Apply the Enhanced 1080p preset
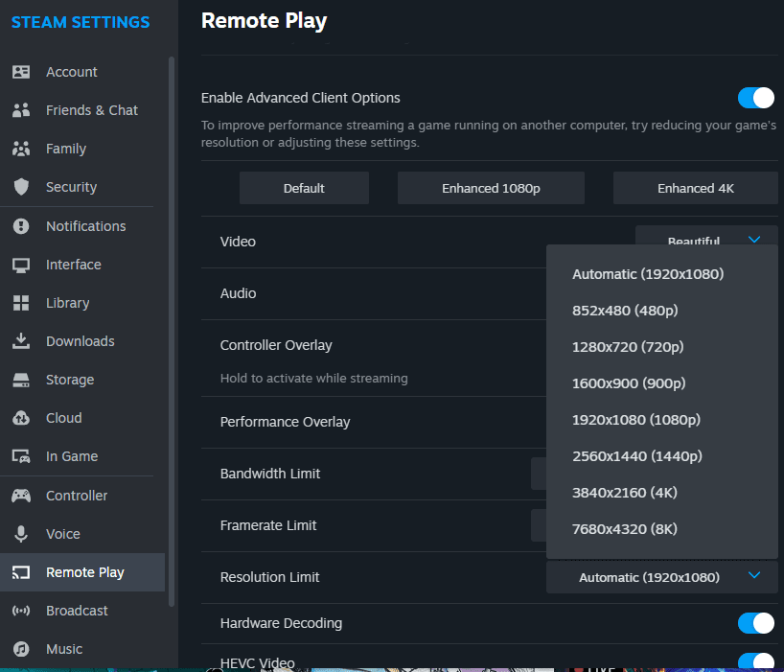The image size is (784, 672). pos(491,189)
